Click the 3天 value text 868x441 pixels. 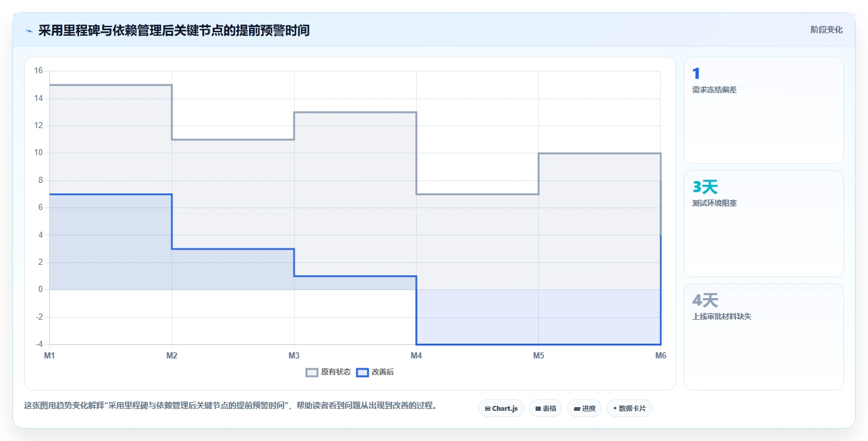coord(705,187)
